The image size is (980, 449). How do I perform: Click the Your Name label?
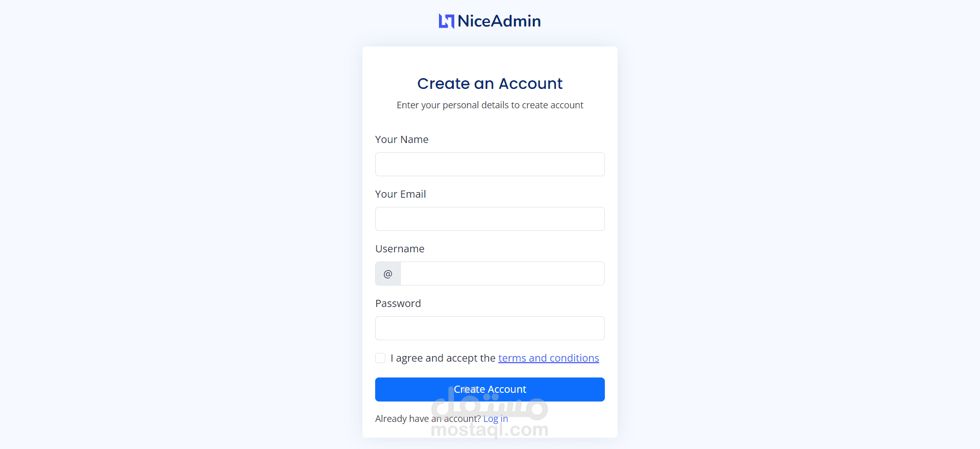click(402, 139)
